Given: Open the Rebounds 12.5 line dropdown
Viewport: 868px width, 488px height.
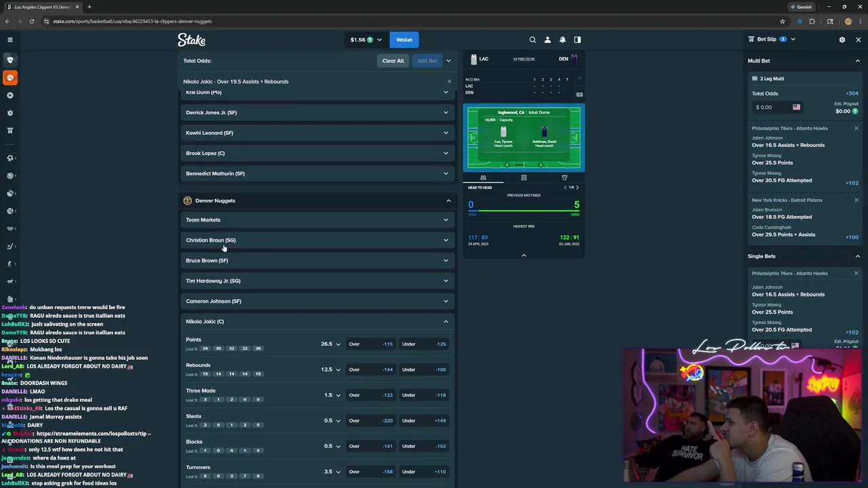Looking at the screenshot, I should click(331, 369).
